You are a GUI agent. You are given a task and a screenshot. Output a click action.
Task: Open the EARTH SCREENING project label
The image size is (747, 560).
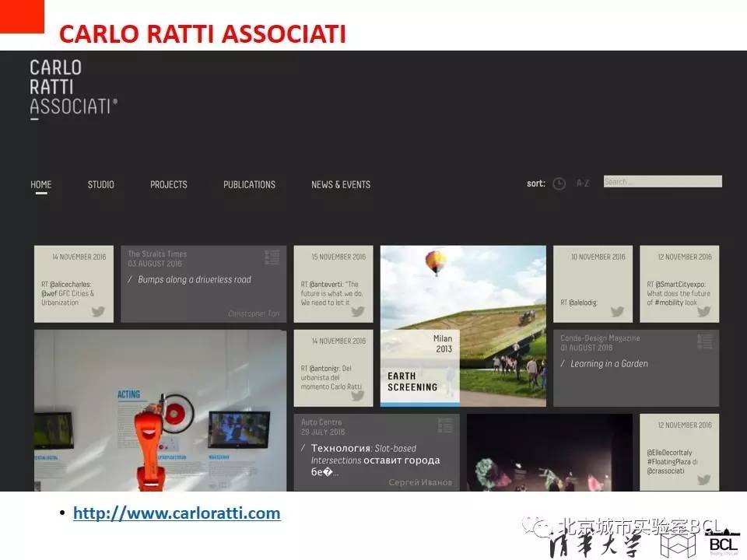click(x=412, y=382)
